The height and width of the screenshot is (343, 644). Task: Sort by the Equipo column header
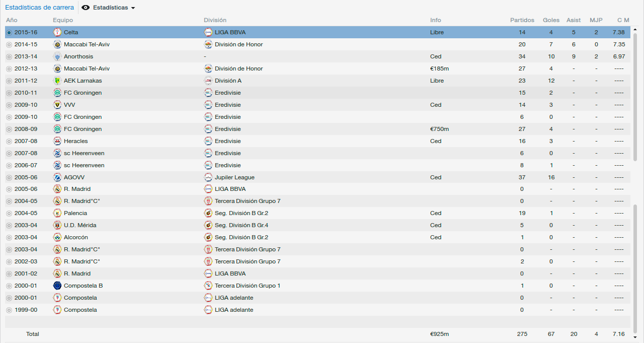(x=63, y=20)
